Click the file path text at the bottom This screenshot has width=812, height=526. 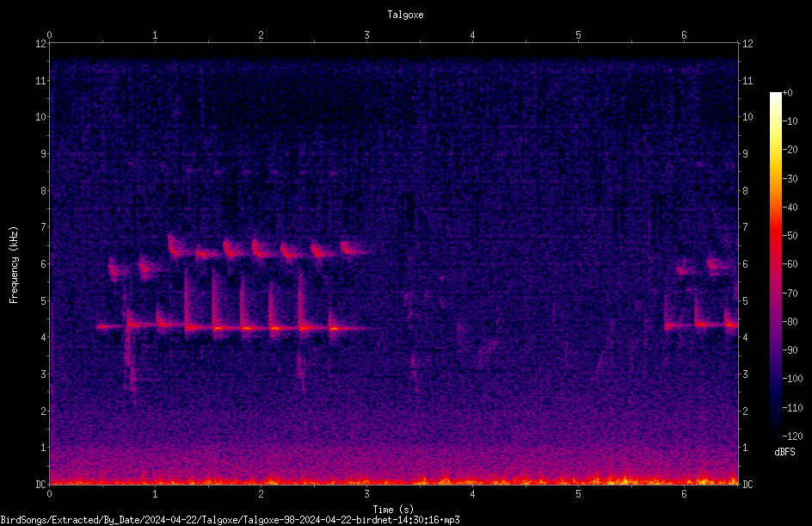[230, 520]
